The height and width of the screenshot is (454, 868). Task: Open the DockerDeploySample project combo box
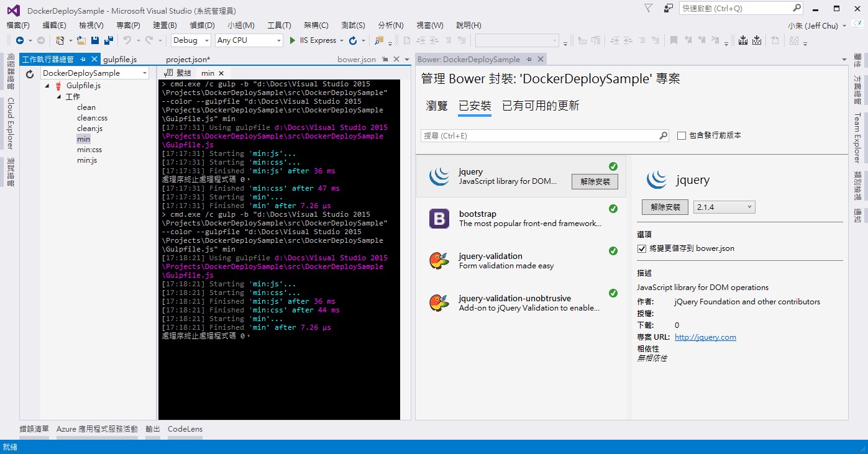[94, 73]
